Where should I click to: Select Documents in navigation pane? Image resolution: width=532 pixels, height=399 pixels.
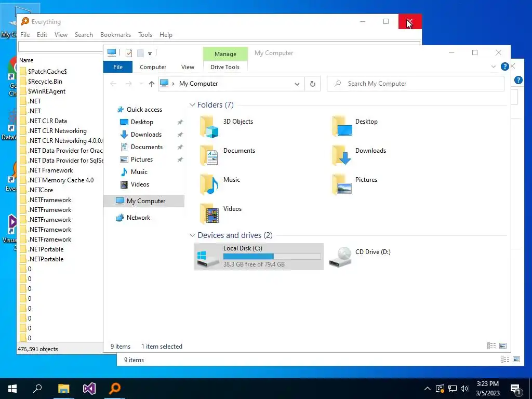click(x=147, y=147)
